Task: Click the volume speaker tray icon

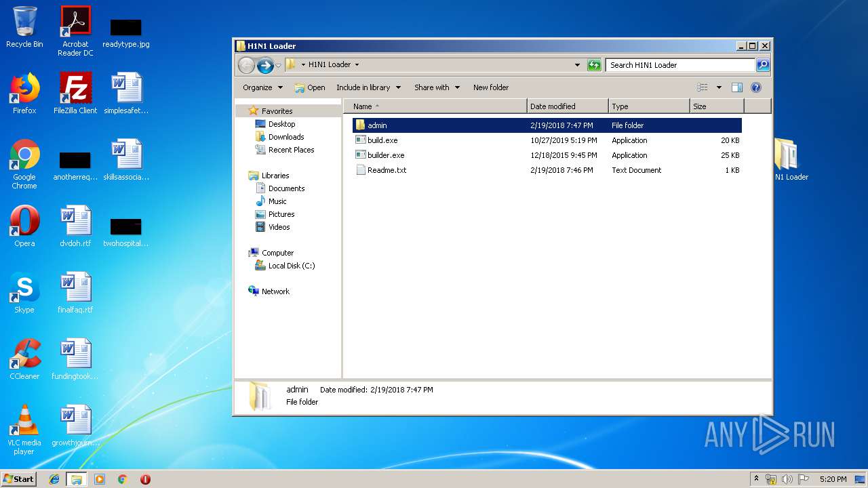Action: [787, 479]
